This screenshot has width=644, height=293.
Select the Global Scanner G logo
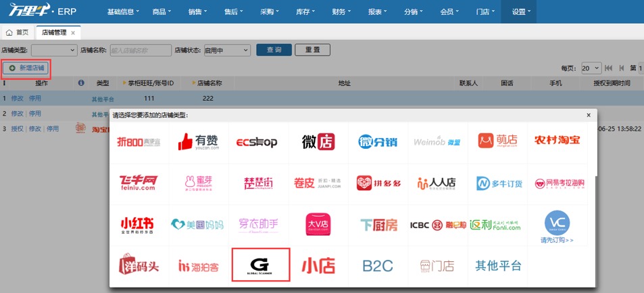click(261, 265)
